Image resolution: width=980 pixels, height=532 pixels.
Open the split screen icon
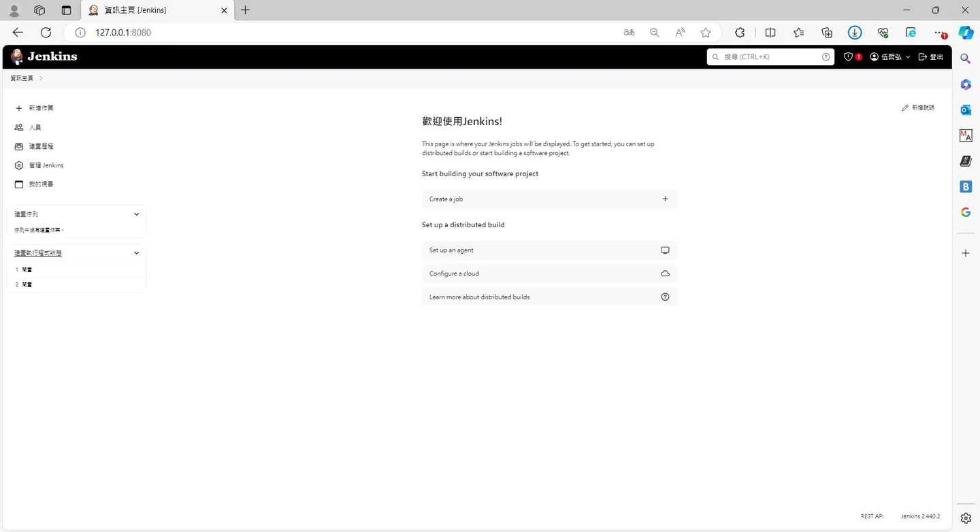(x=770, y=33)
